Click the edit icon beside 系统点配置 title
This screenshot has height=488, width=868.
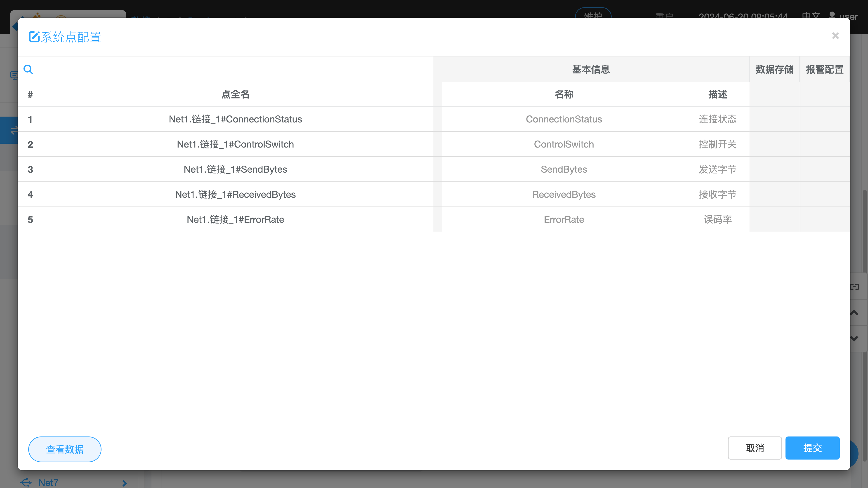(34, 37)
